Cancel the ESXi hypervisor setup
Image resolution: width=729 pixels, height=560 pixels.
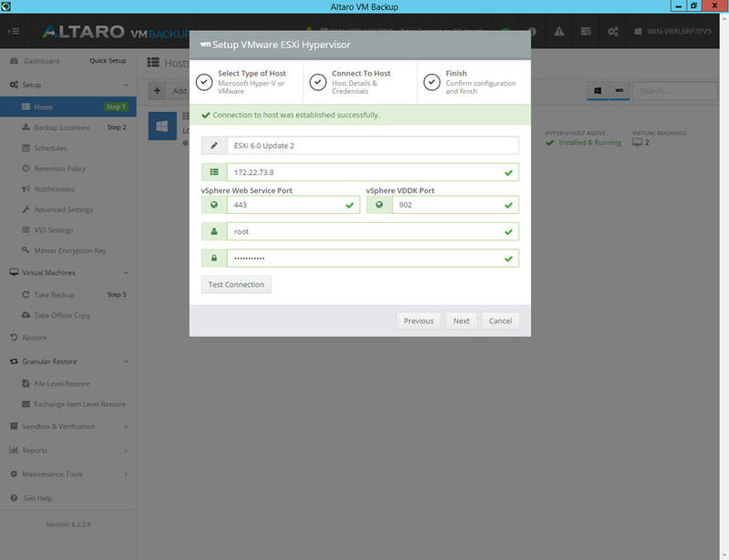coord(500,321)
